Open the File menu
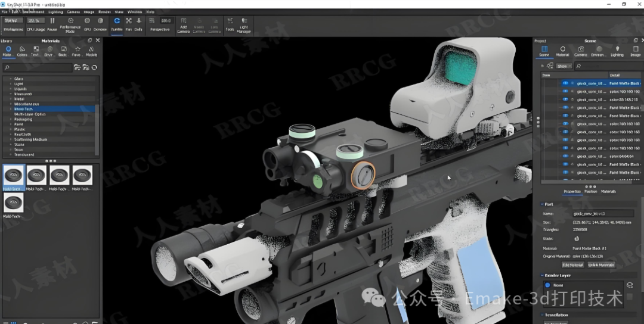 [x=4, y=12]
